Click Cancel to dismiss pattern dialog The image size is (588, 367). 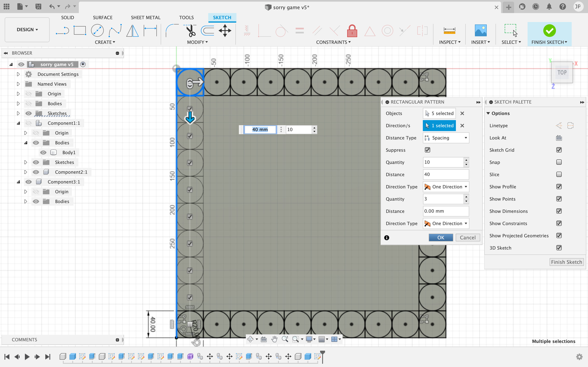click(x=468, y=237)
